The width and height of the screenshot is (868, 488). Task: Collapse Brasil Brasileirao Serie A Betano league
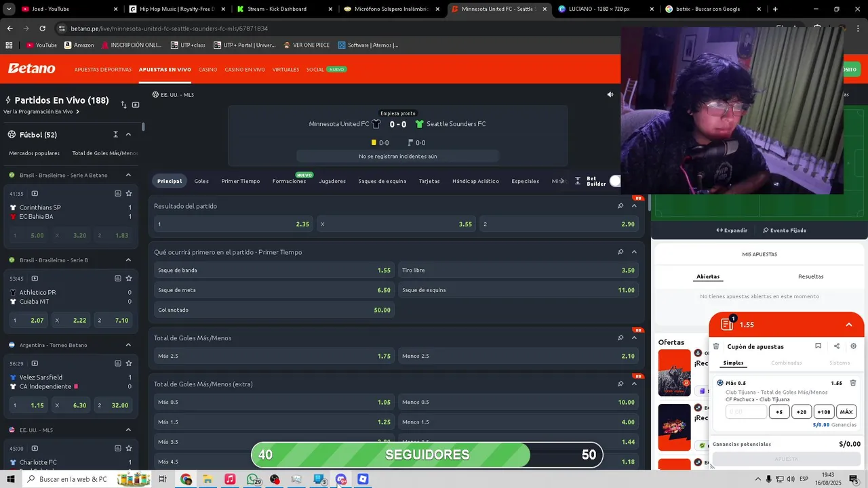[x=128, y=175]
